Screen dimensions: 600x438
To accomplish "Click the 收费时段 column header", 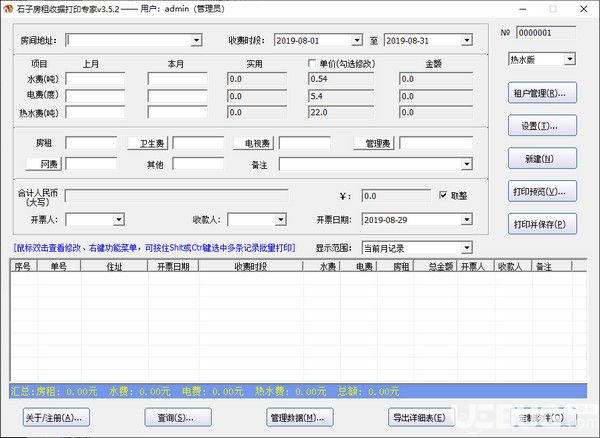I will [251, 266].
